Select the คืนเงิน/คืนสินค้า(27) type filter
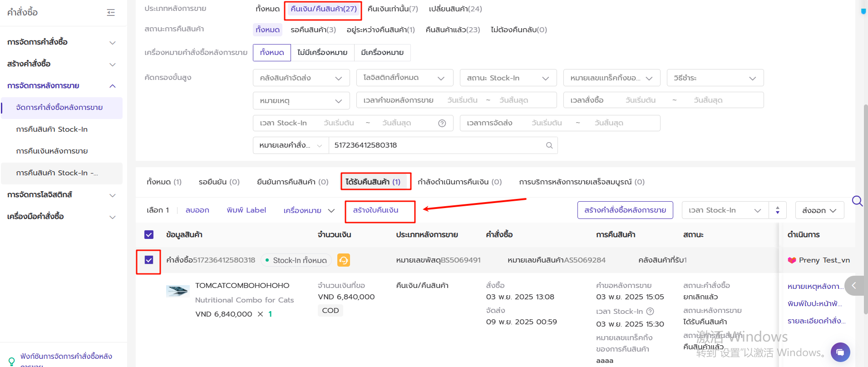868x367 pixels. tap(323, 9)
